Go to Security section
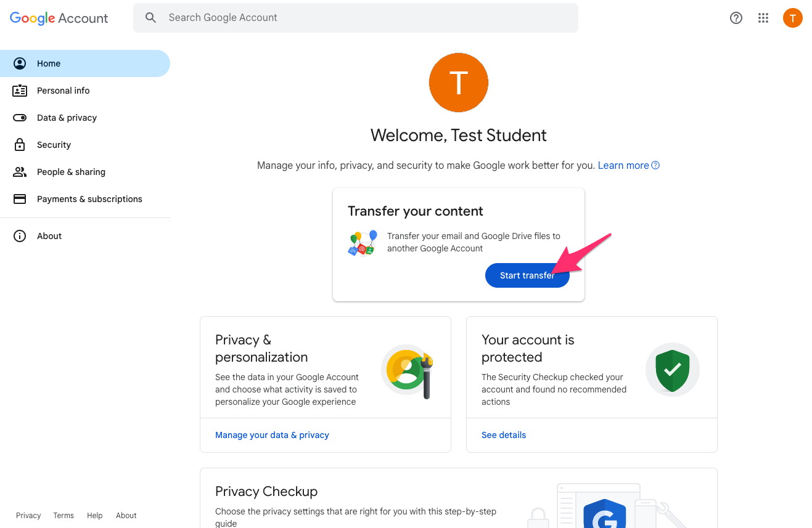 click(85, 145)
